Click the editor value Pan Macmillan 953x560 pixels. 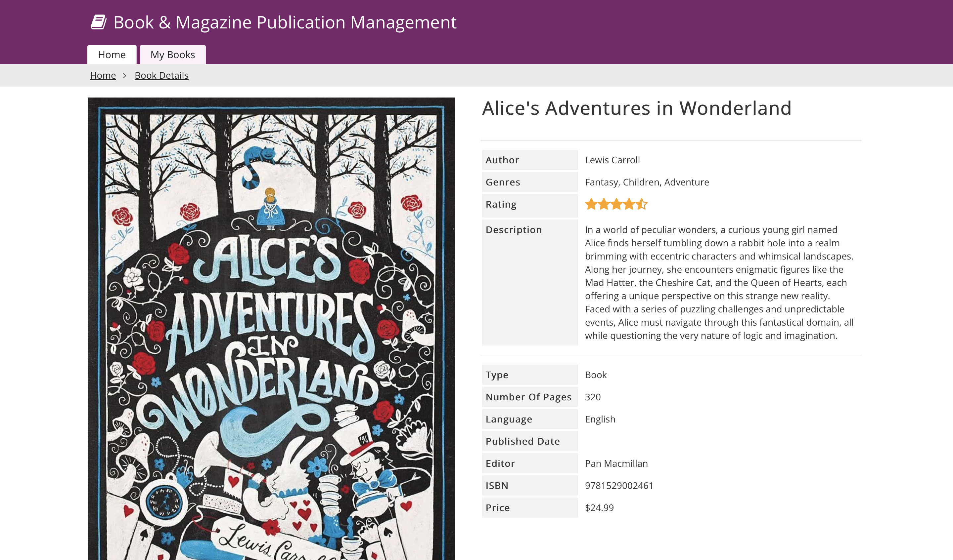[616, 463]
